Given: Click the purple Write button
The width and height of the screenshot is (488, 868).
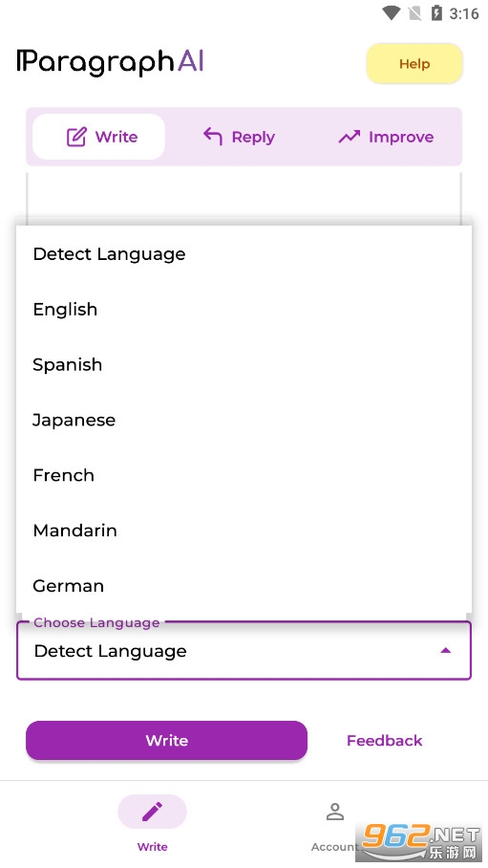Looking at the screenshot, I should 166,740.
